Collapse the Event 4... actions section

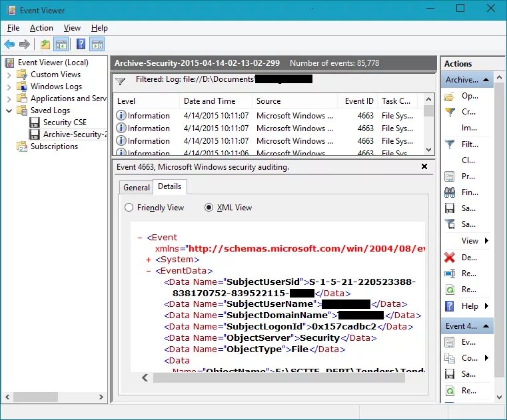pos(486,326)
